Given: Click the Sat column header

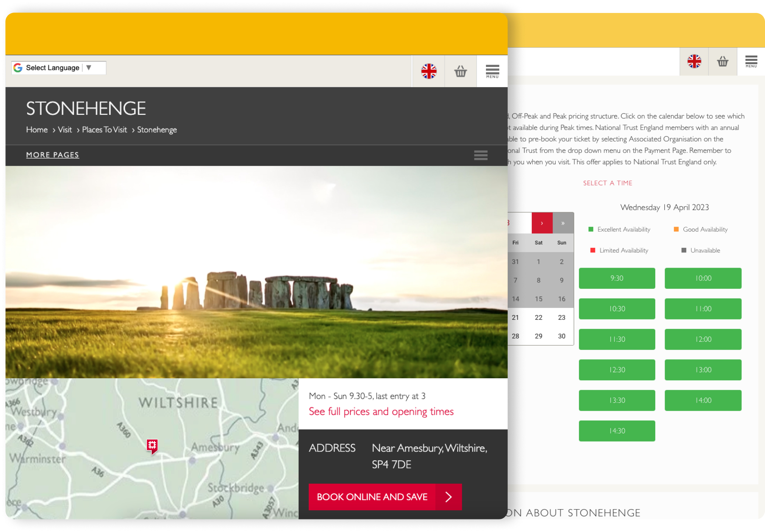Looking at the screenshot, I should (538, 243).
